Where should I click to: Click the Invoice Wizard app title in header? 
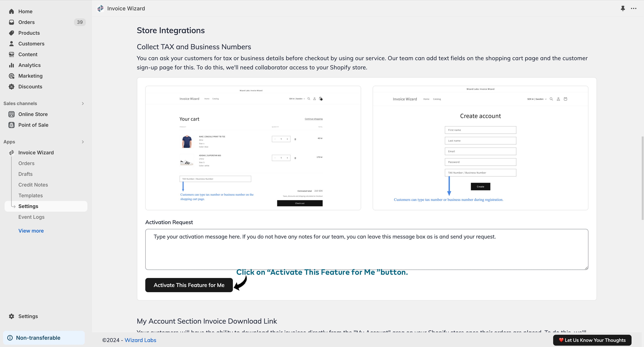126,8
